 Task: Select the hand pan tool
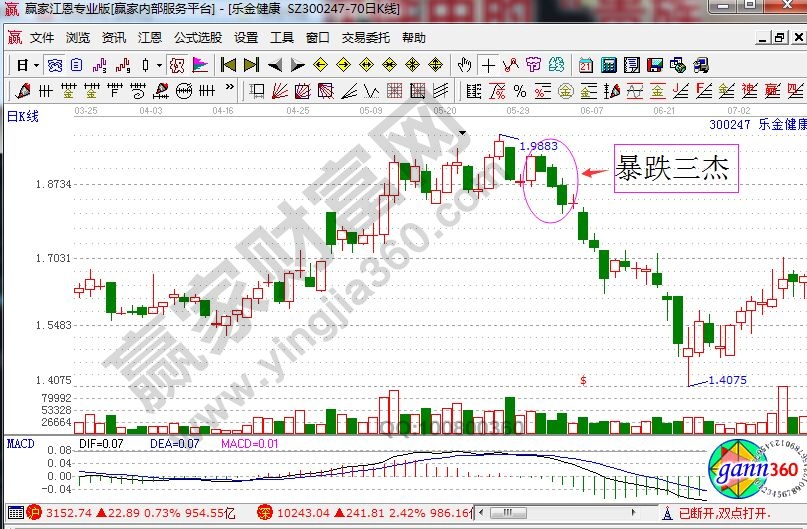[x=464, y=65]
